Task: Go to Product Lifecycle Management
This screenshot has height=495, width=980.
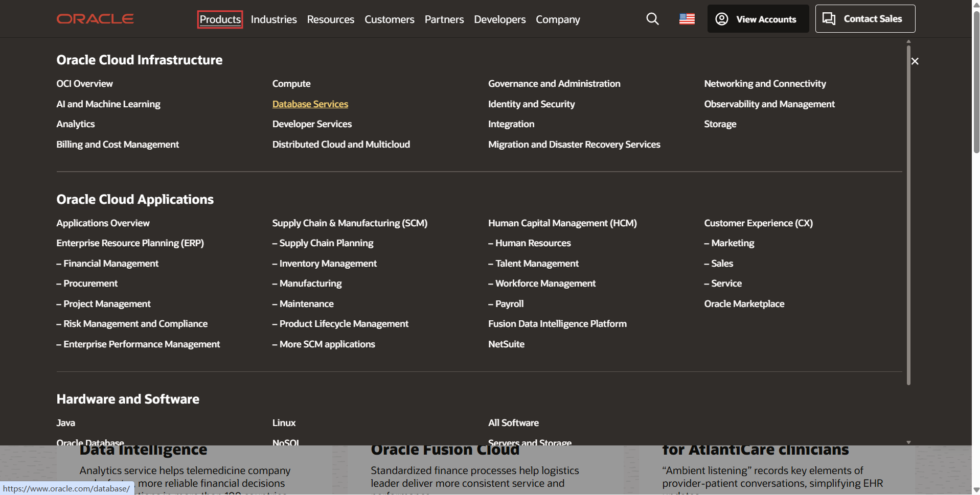Action: (x=340, y=324)
